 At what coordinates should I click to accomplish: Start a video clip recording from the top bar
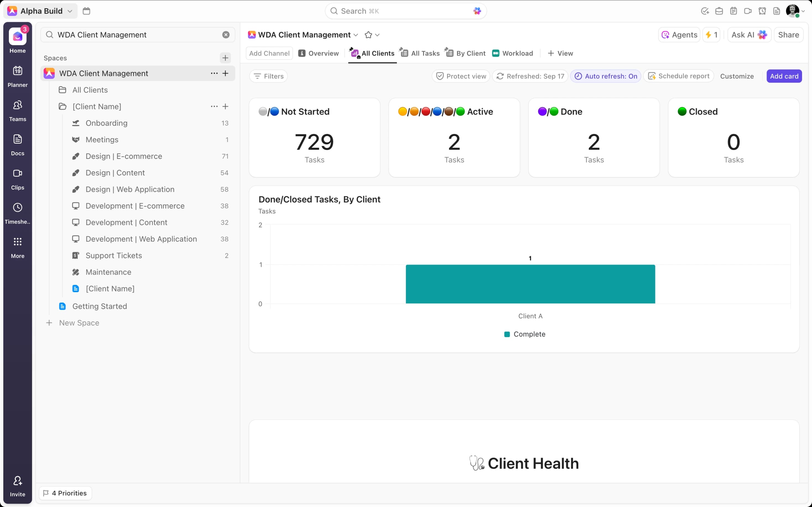click(748, 11)
